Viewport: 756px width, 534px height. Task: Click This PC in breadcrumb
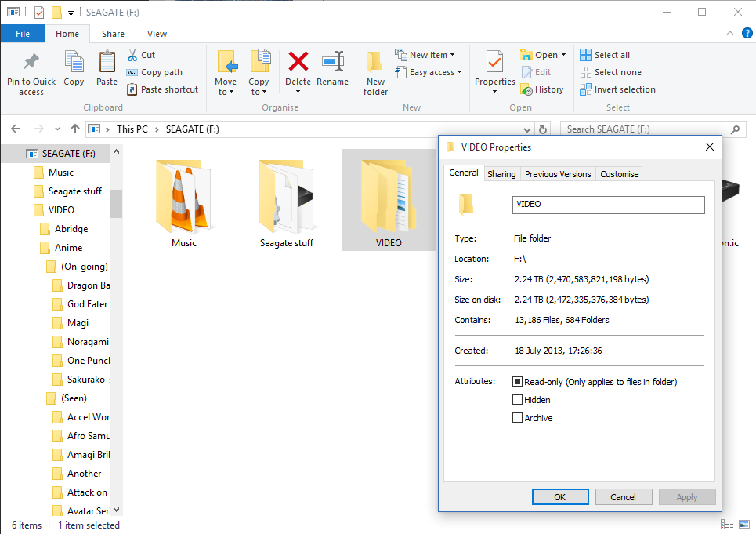pyautogui.click(x=132, y=129)
